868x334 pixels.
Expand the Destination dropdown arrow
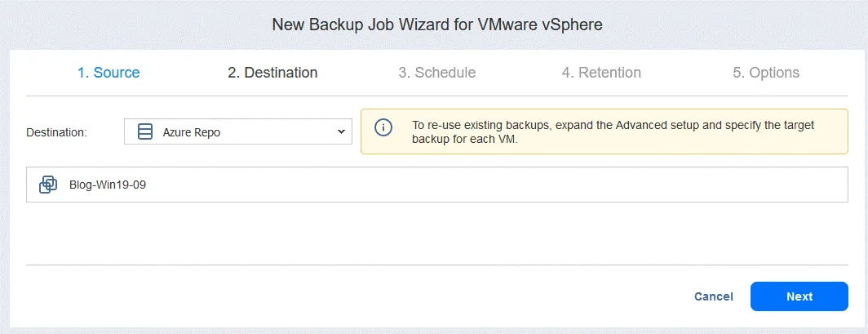[x=341, y=131]
